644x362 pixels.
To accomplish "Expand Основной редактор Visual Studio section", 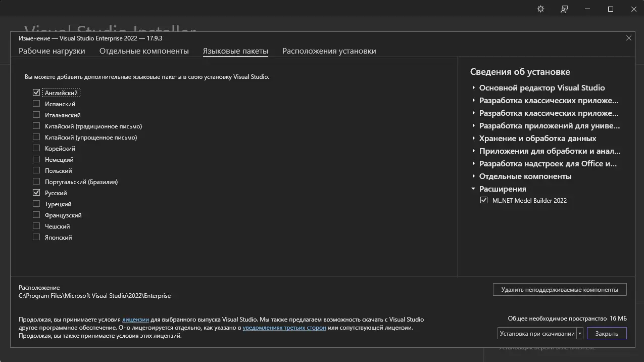I will click(x=474, y=88).
